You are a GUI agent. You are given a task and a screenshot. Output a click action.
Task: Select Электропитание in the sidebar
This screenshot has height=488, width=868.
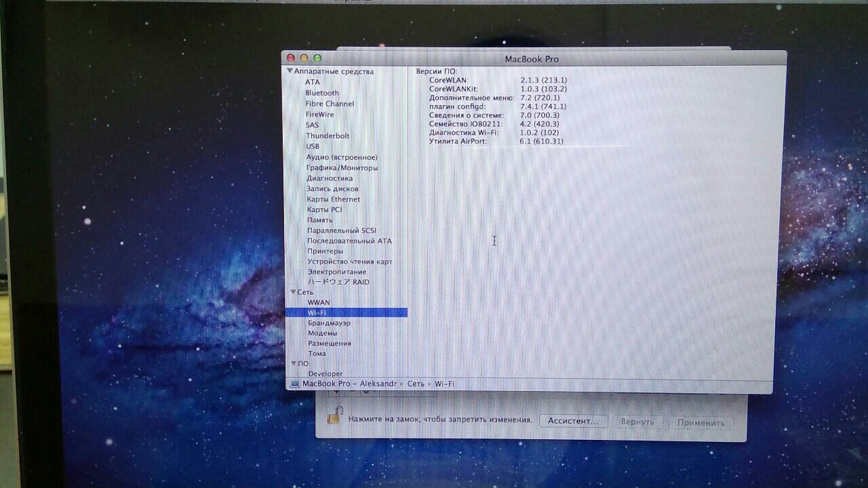(336, 272)
